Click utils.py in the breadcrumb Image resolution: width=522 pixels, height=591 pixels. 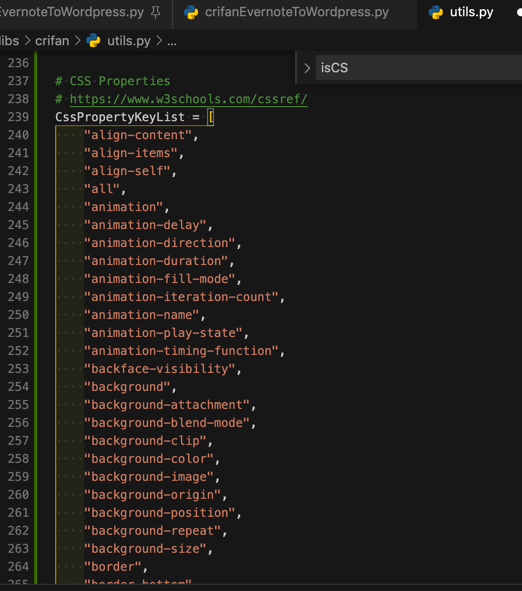(129, 41)
